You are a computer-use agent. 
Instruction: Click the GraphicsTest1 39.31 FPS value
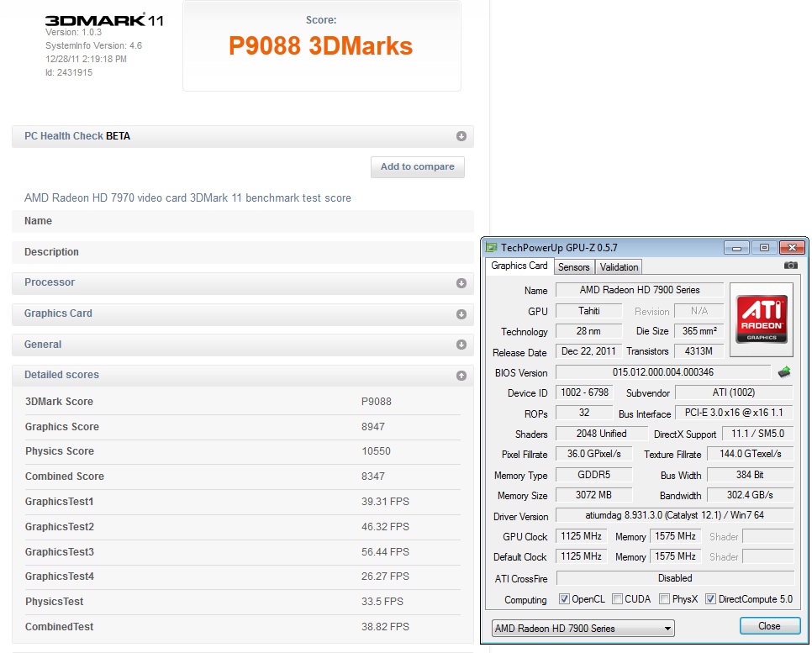[x=385, y=501]
